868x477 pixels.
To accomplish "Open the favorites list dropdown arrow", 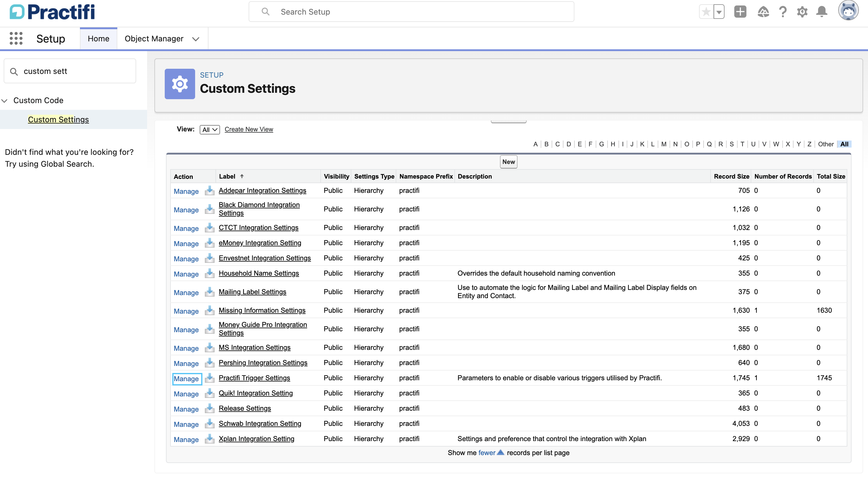I will tap(719, 12).
